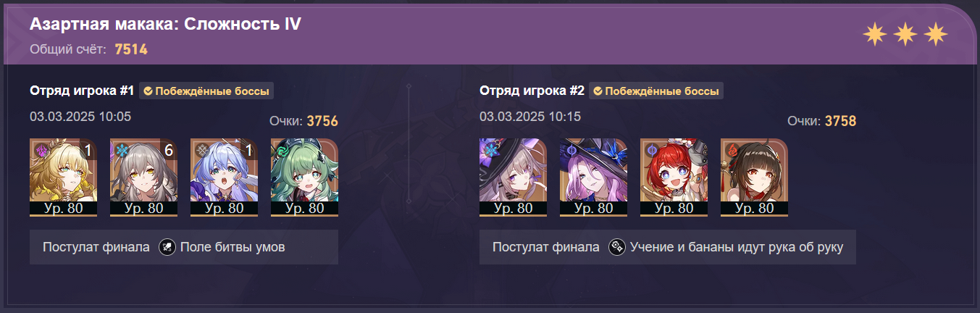Click the Поле битвы умов buff label
980x313 pixels.
pos(233,247)
